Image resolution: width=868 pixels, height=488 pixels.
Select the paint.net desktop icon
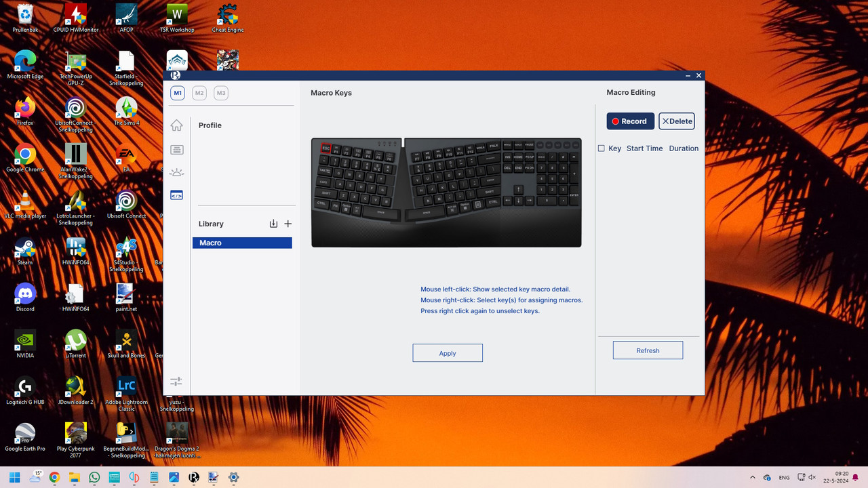coord(126,298)
